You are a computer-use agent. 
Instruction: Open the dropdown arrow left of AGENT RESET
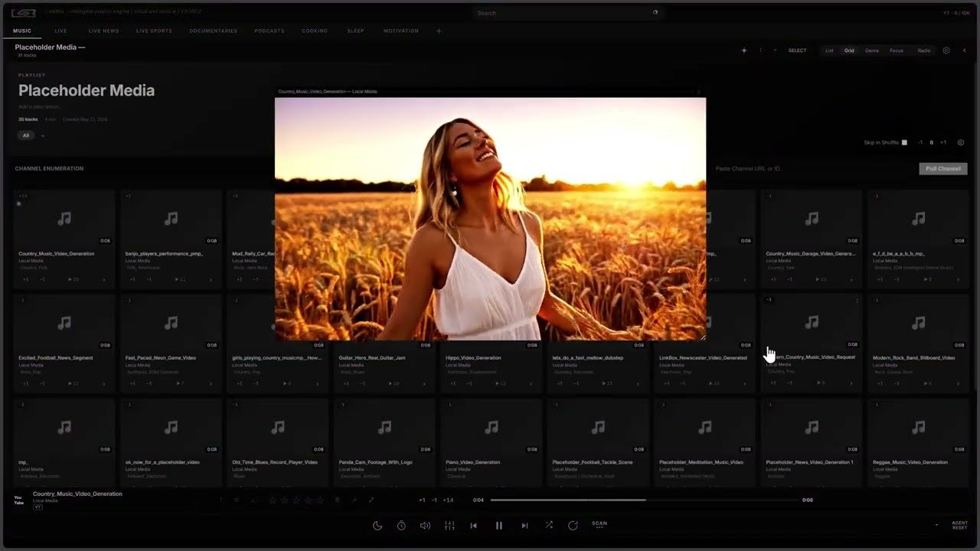[x=936, y=526]
